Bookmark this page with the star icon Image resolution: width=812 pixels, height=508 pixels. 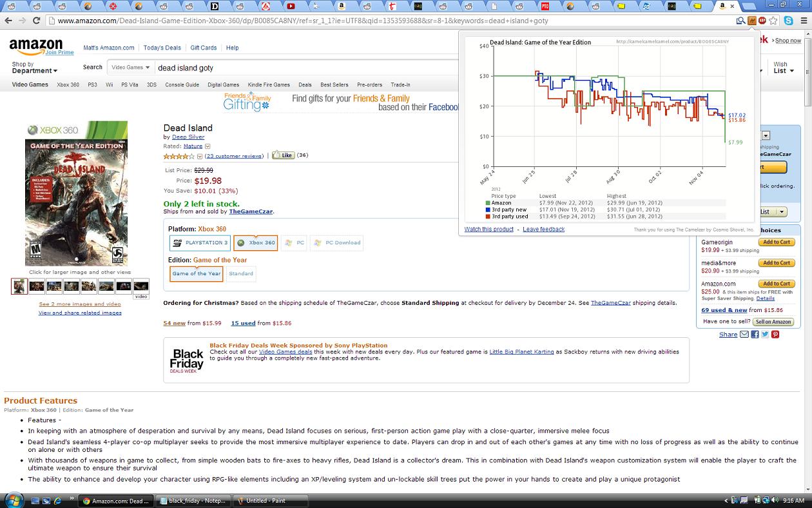pos(773,21)
